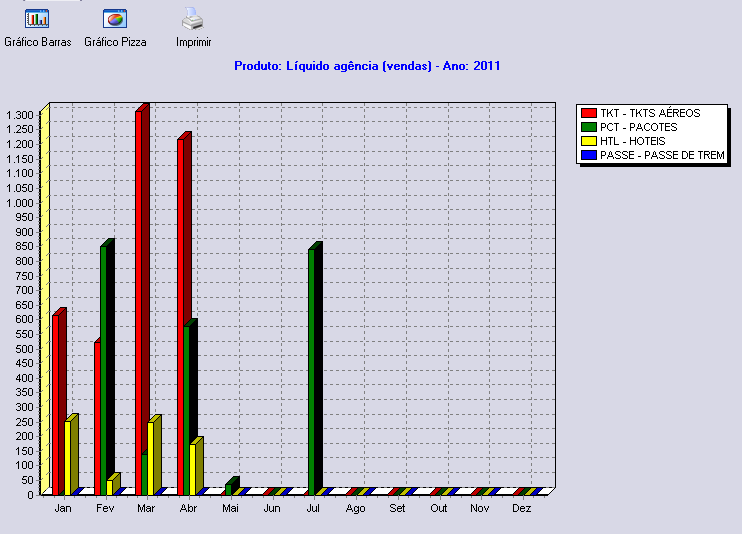742x534 pixels.
Task: Switch to the Gráfico Pizza pie chart icon
Action: pos(115,19)
